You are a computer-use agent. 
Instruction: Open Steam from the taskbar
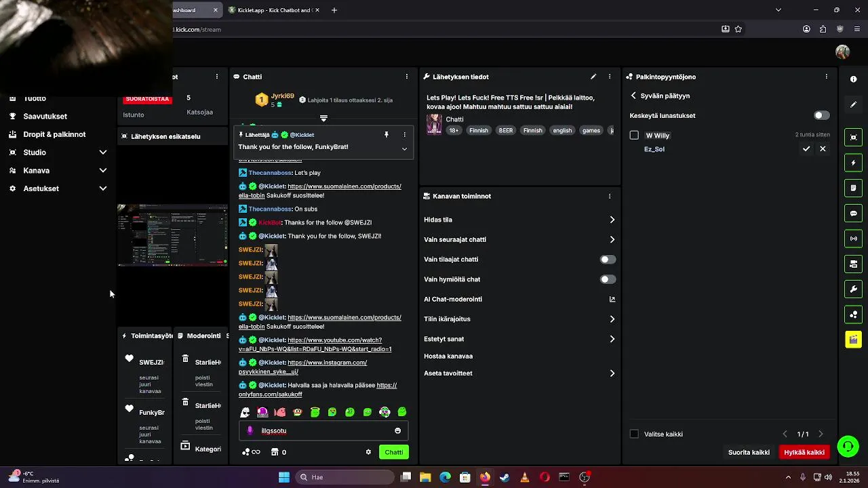pyautogui.click(x=505, y=477)
